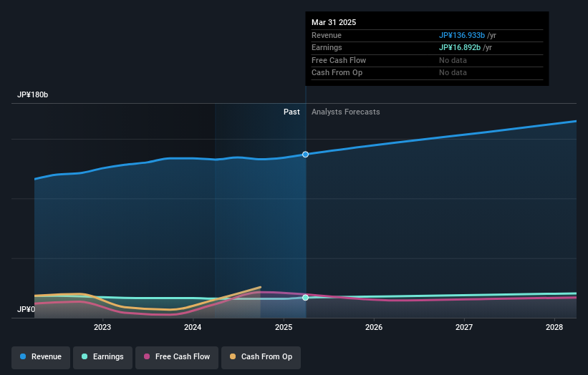Click No data in the Cash From Op row
The width and height of the screenshot is (588, 375).
[453, 73]
